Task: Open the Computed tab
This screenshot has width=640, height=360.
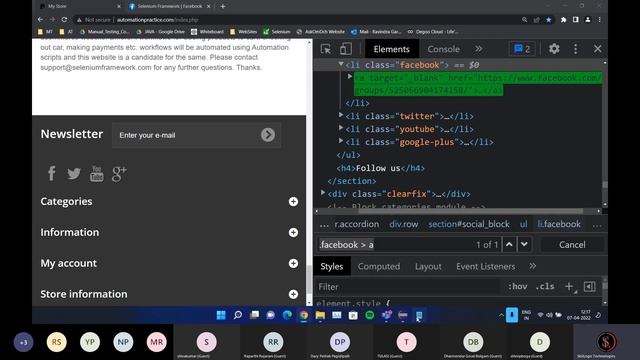Action: (x=379, y=267)
